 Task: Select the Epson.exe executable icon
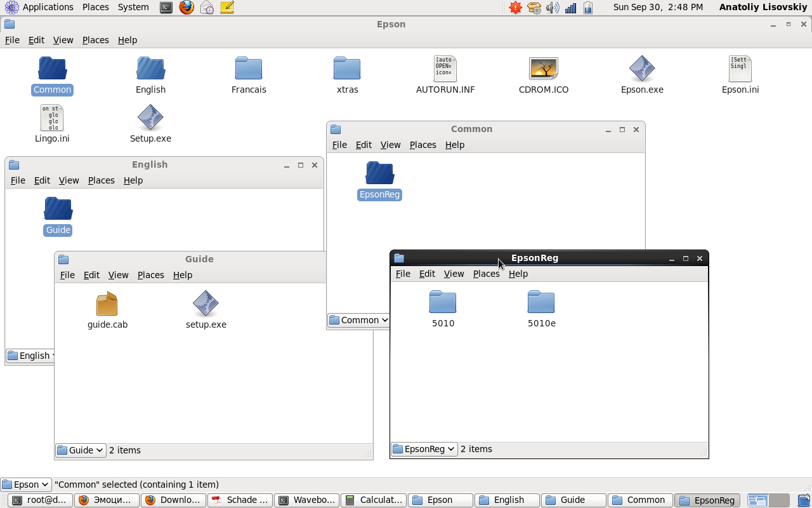pos(642,69)
